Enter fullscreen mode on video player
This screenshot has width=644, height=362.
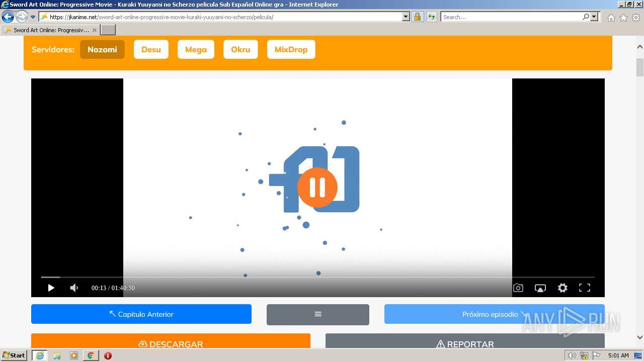[x=585, y=288]
